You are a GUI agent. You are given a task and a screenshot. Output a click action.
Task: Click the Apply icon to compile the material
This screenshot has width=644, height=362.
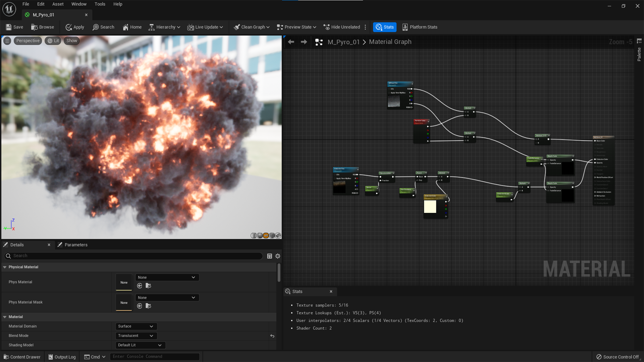[74, 27]
